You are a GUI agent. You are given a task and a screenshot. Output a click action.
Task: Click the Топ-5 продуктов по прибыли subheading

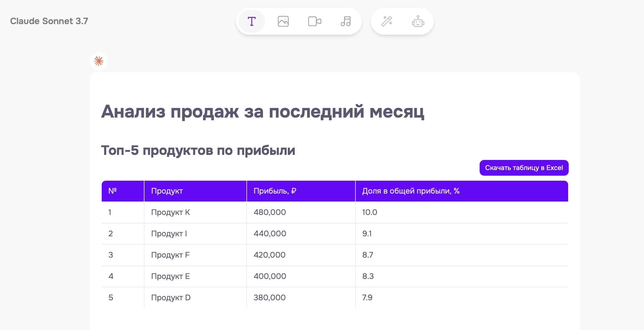point(198,150)
